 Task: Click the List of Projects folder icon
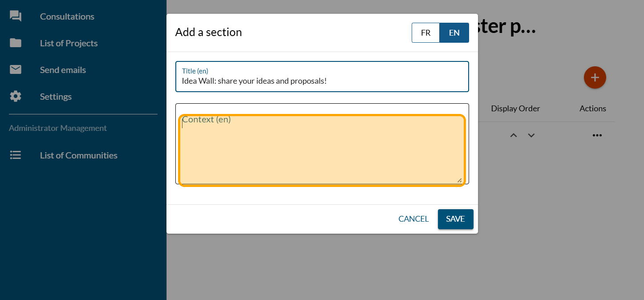[x=16, y=43]
